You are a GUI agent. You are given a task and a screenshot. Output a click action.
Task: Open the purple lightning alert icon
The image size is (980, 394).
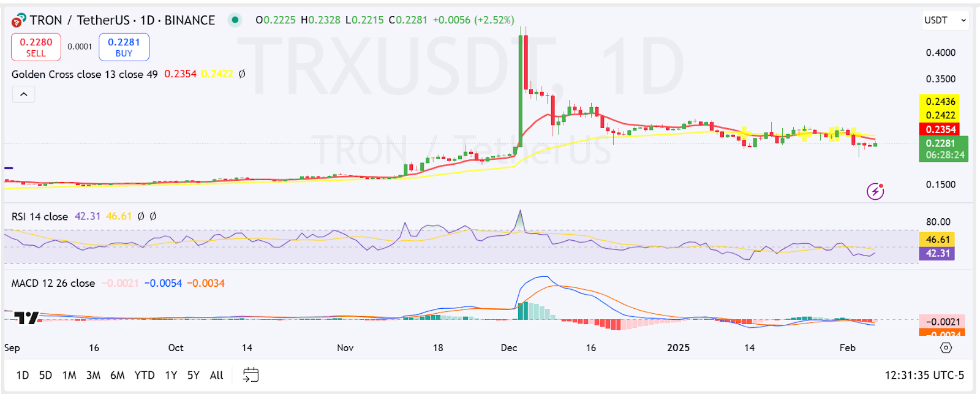coord(875,191)
